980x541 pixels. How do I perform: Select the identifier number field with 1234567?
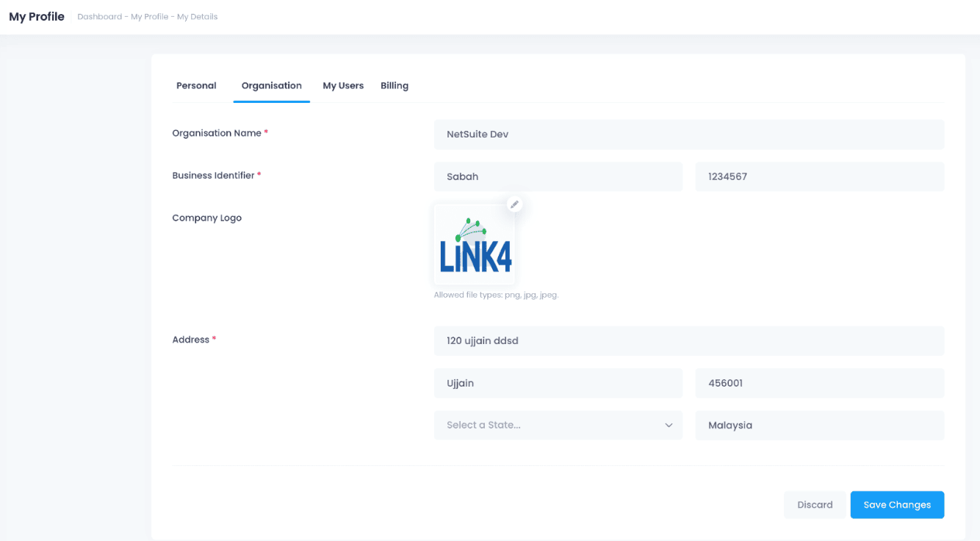coord(819,176)
